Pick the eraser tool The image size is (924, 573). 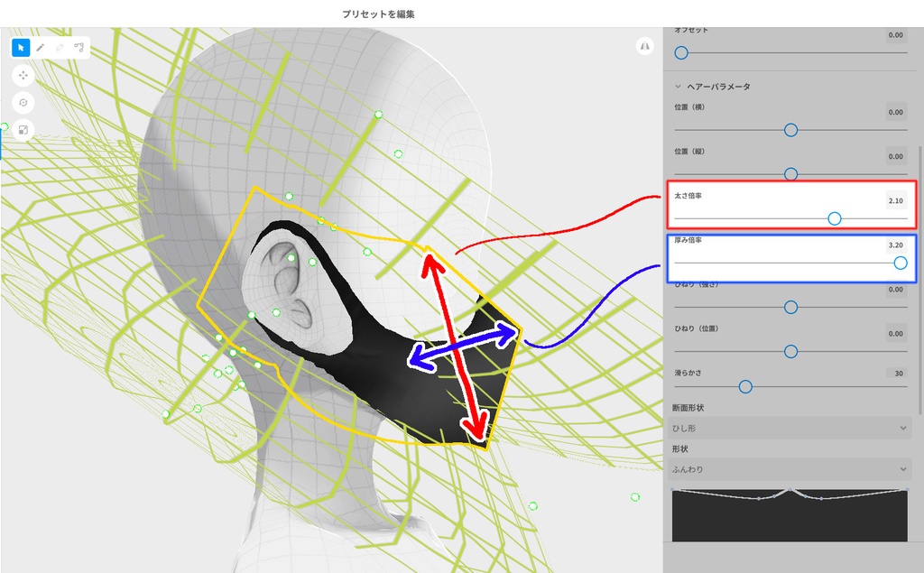click(x=60, y=48)
